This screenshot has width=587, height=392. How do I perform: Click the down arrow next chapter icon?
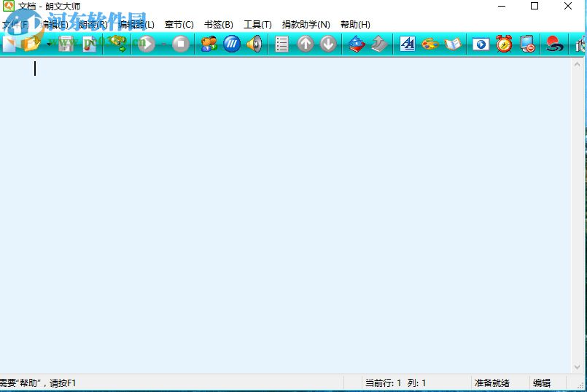(x=328, y=44)
